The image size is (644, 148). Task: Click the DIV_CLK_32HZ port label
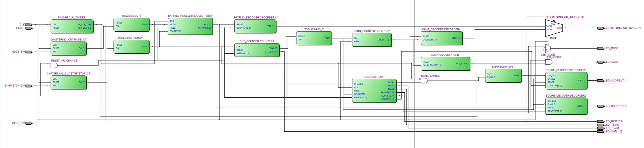point(84,24)
